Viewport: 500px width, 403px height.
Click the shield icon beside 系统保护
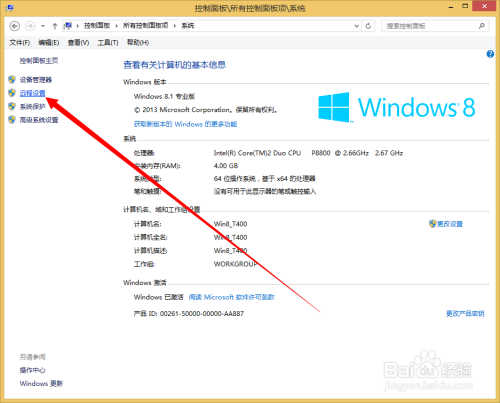(x=12, y=106)
